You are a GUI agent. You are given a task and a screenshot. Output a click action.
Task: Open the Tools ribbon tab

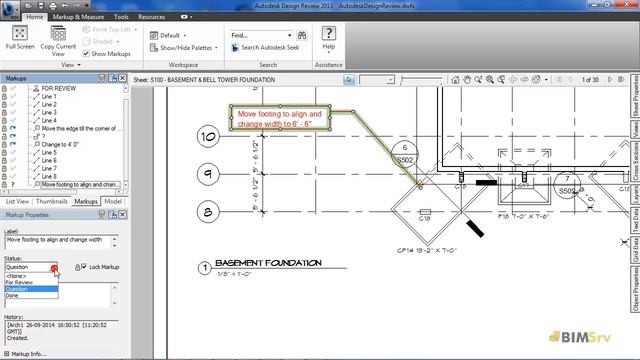point(121,17)
